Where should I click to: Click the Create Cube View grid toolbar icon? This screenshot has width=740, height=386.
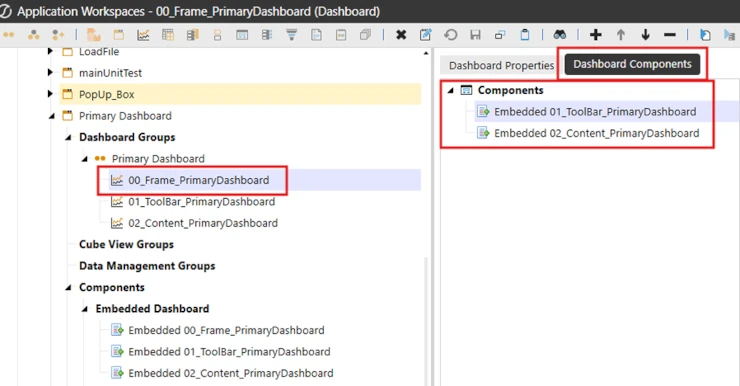point(168,35)
